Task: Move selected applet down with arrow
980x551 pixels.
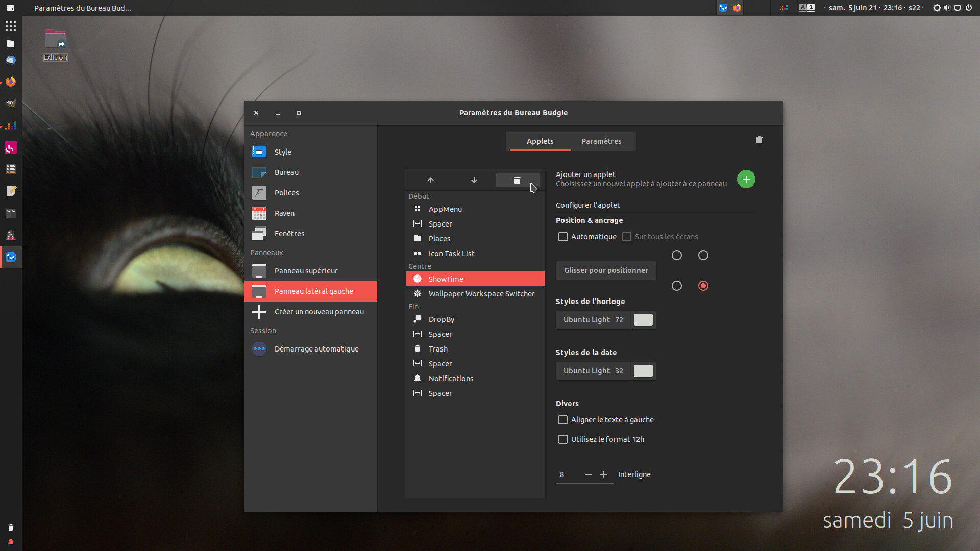Action: point(474,180)
